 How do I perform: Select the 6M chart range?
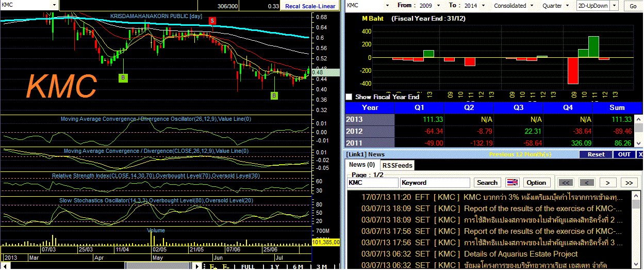point(298,266)
